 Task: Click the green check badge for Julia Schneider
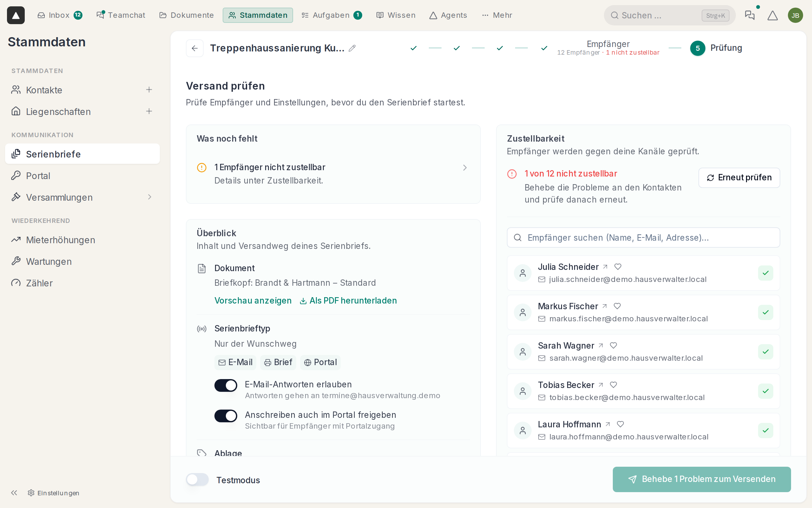tap(765, 273)
